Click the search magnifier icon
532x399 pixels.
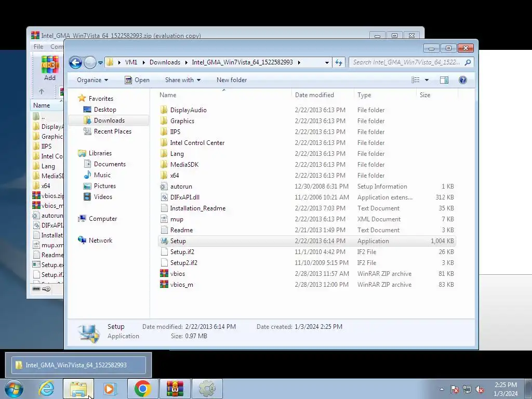click(x=468, y=62)
